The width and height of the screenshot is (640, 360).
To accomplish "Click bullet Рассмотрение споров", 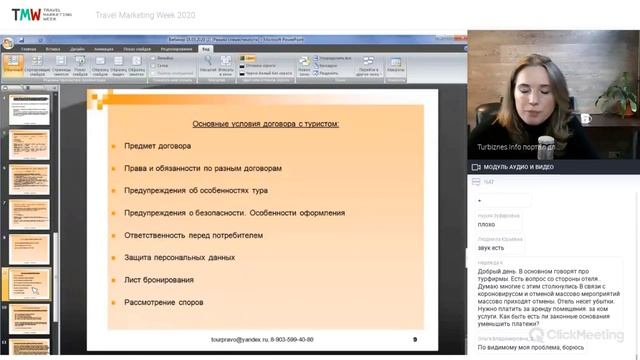I will [x=164, y=302].
